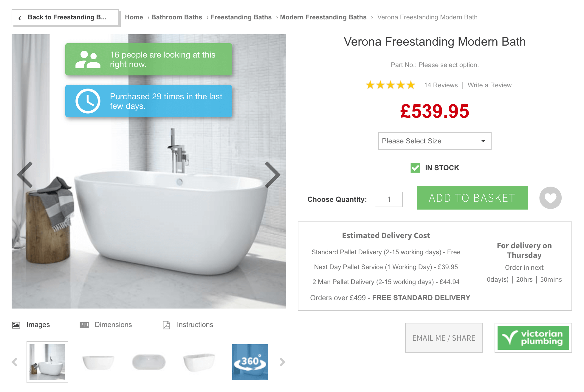Click the people icon on viewers banner

tap(88, 59)
